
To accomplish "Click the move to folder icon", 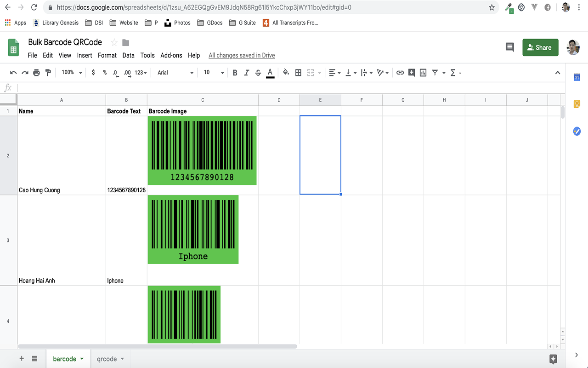I will (125, 42).
